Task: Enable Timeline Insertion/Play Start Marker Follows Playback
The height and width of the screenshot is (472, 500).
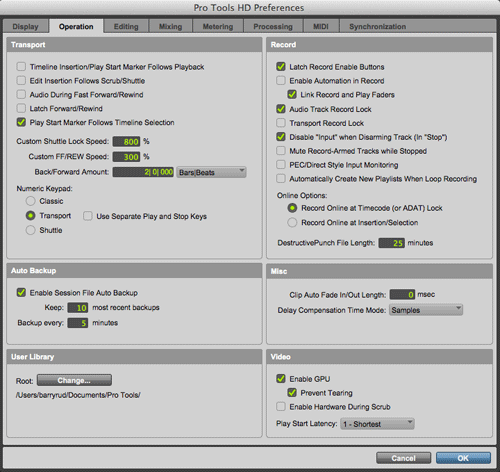Action: pyautogui.click(x=21, y=67)
